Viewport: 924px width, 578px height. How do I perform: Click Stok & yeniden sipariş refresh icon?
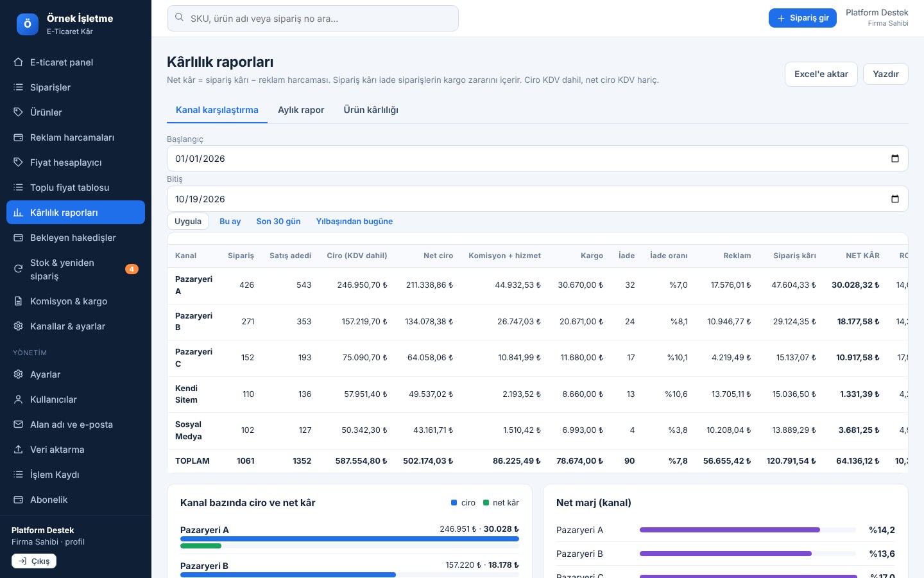(x=18, y=269)
